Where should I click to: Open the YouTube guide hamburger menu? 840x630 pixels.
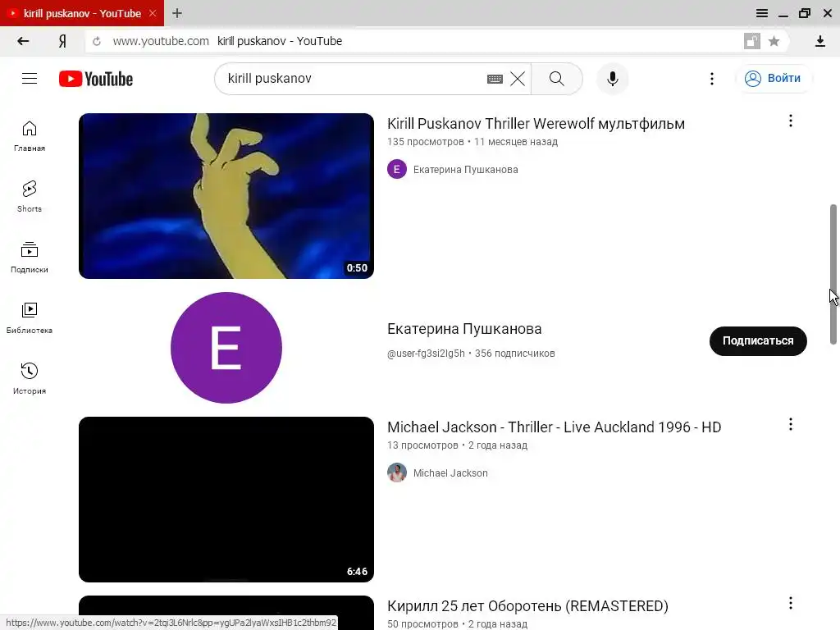pyautogui.click(x=30, y=79)
